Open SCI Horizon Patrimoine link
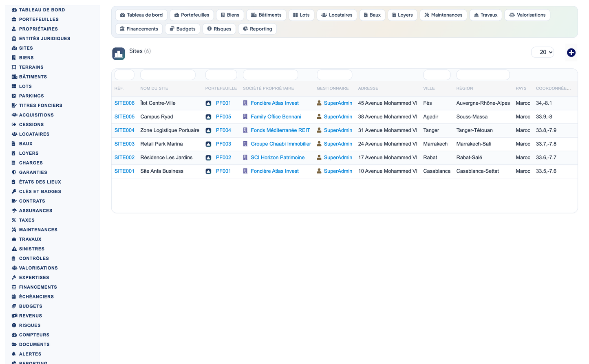This screenshot has height=364, width=589. click(278, 158)
